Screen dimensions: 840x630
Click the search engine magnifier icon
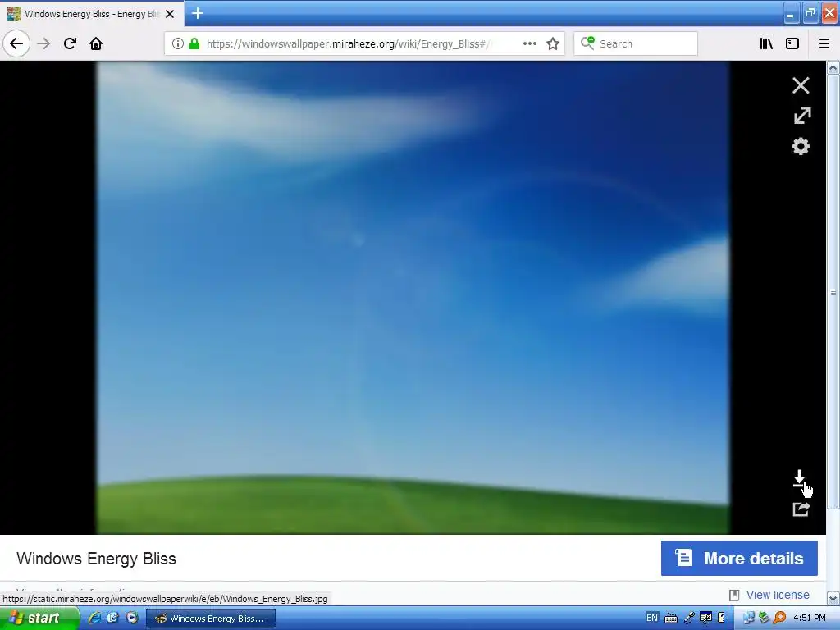pyautogui.click(x=587, y=43)
